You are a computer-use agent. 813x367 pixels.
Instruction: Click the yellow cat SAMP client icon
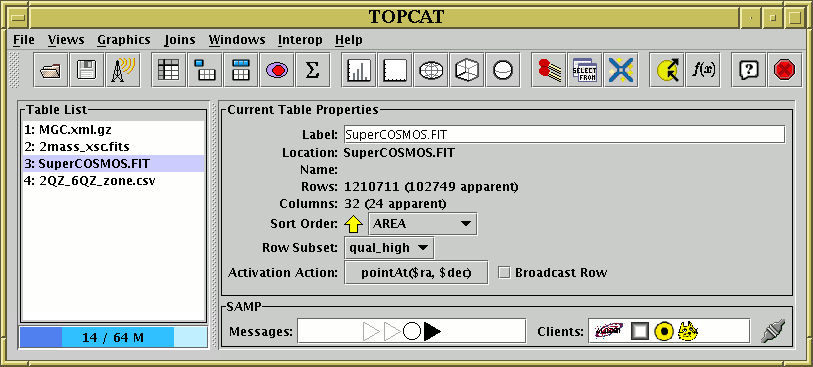[x=688, y=331]
